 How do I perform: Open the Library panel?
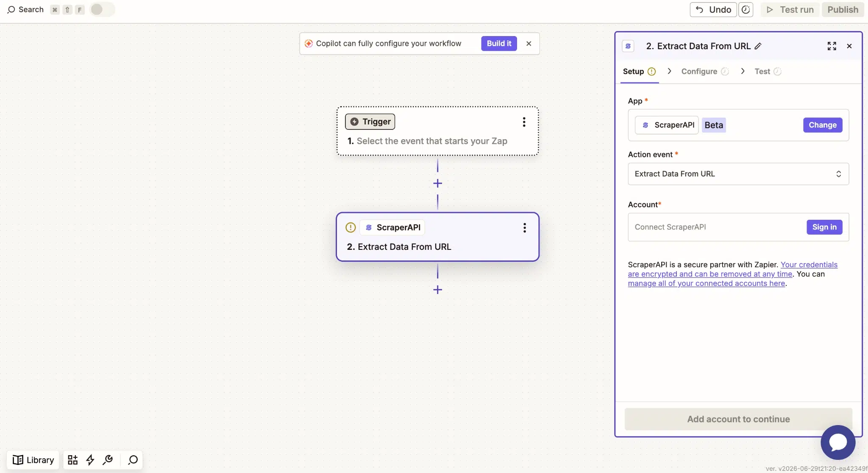33,460
